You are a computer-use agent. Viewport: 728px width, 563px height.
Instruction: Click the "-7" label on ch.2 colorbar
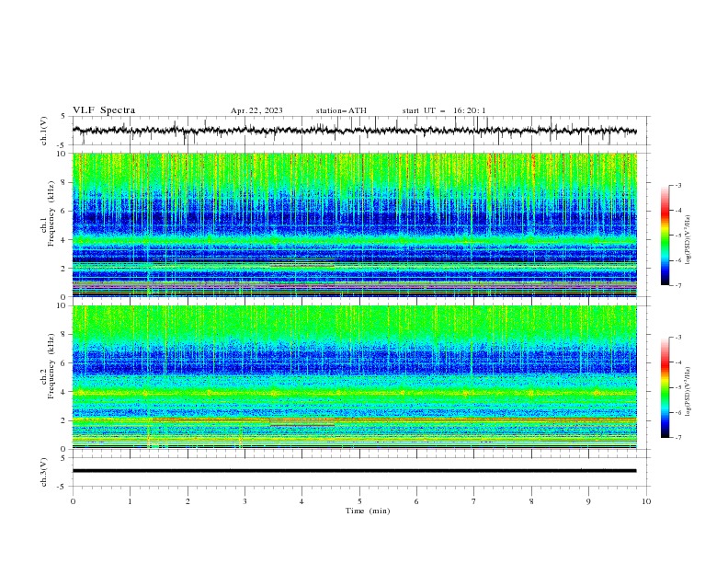tap(677, 438)
